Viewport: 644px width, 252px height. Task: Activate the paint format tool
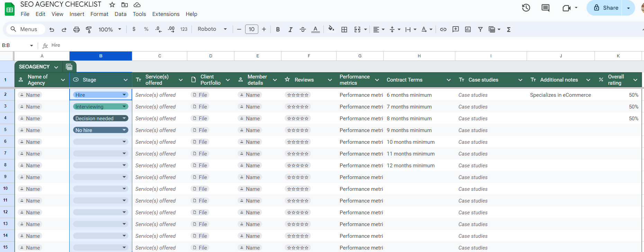coord(89,29)
